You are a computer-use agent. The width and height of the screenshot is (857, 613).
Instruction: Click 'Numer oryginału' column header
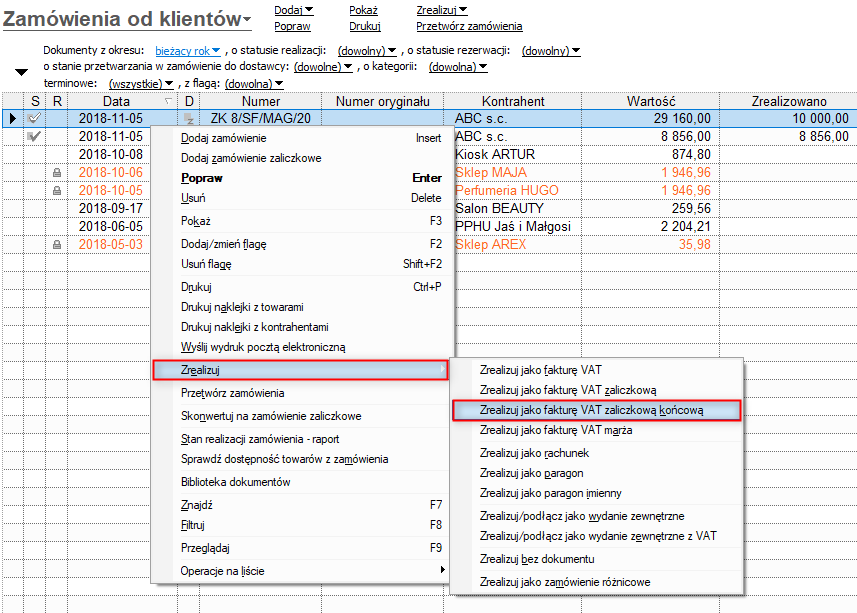(x=383, y=101)
